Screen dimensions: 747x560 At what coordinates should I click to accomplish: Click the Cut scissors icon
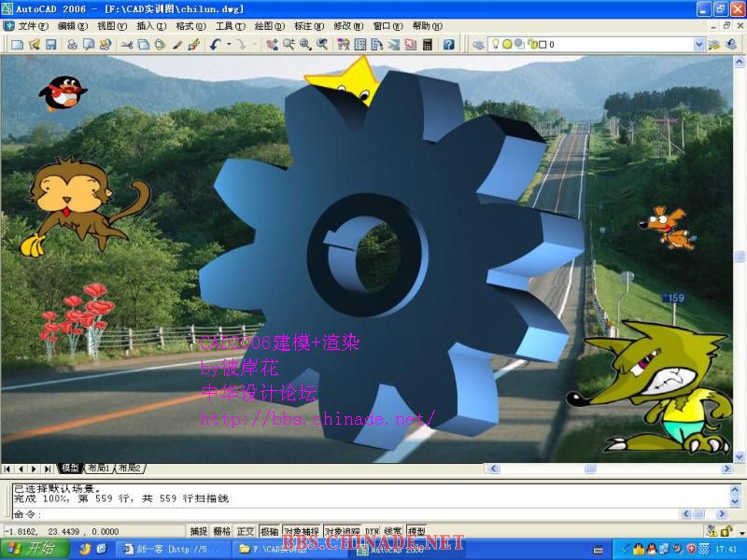click(126, 44)
